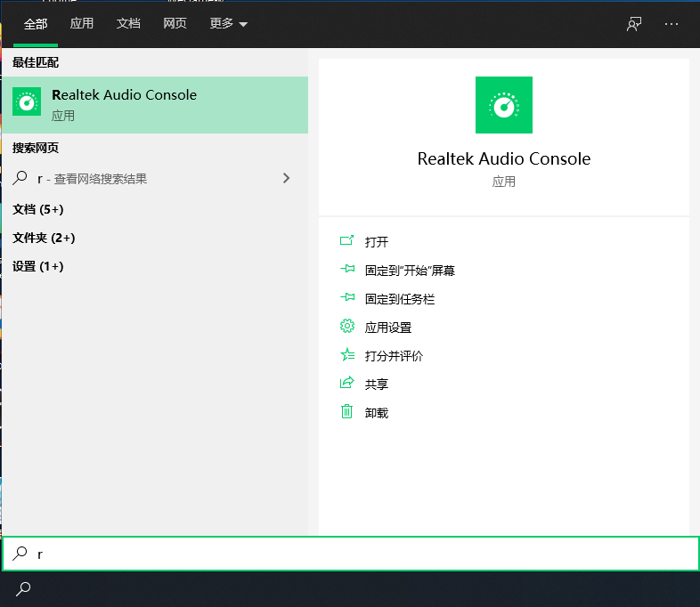The height and width of the screenshot is (607, 700).
Task: Click the large Realtek icon in details pane
Action: pos(503,105)
